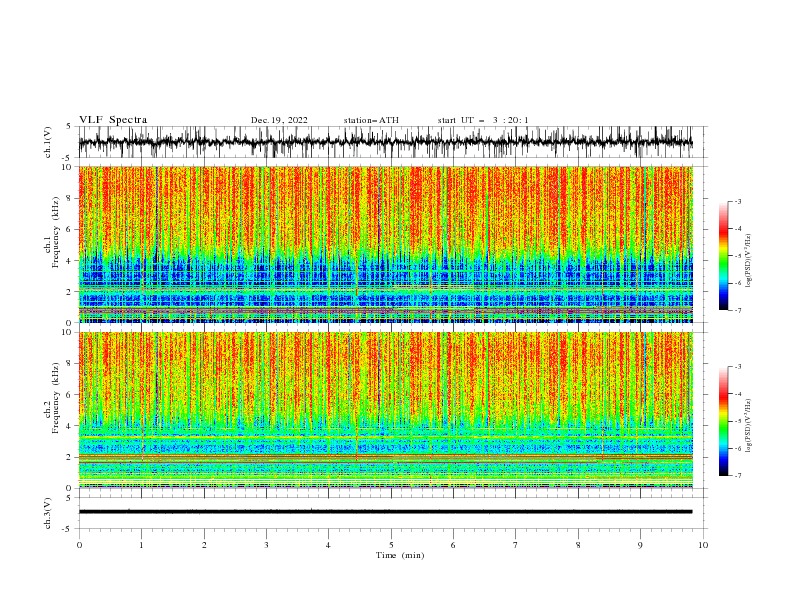Click the "5" tick on the time axis
Viewport: 792px width, 612px height.
click(x=391, y=545)
